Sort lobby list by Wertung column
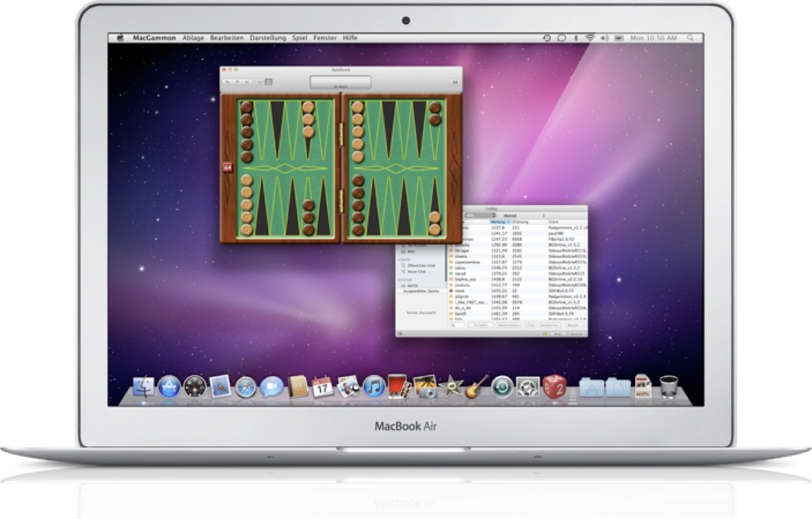Viewport: 812px width, 519px height. click(499, 222)
